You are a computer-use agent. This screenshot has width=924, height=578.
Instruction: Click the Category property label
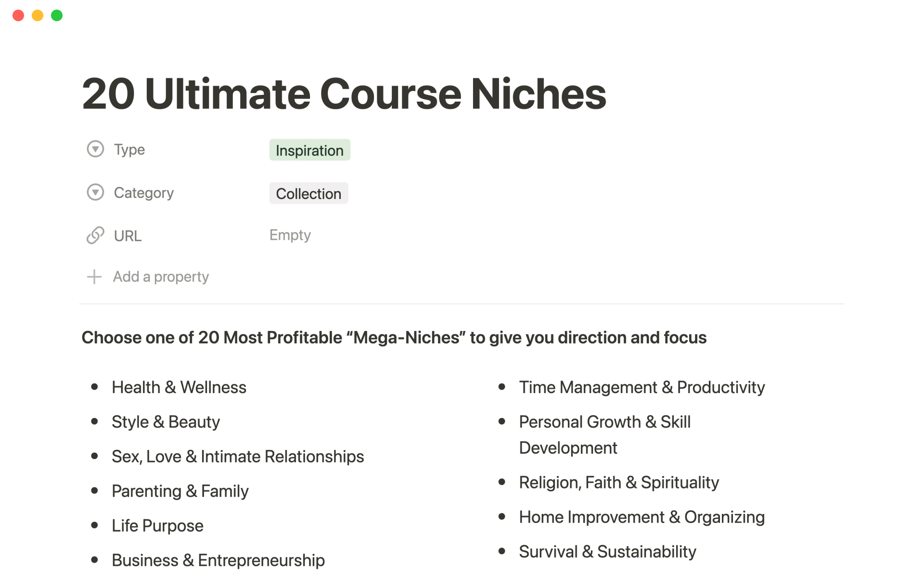point(143,193)
